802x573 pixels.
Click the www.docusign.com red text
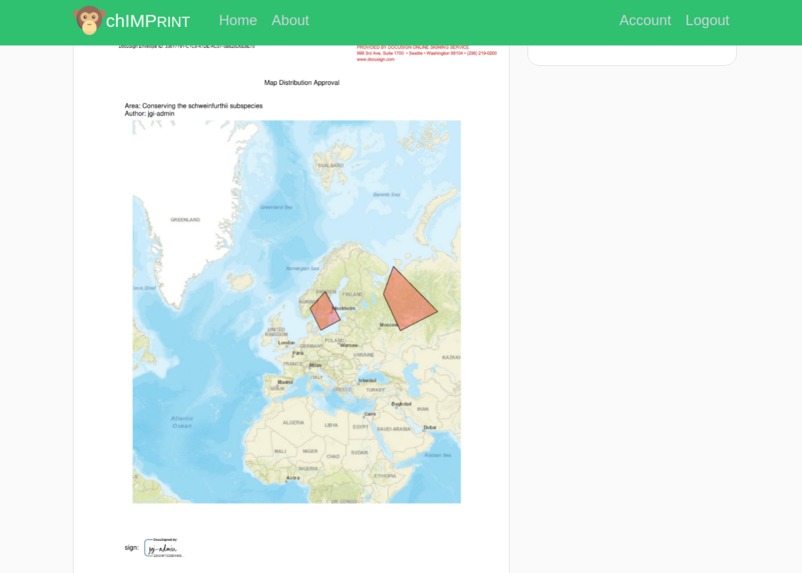coord(375,59)
